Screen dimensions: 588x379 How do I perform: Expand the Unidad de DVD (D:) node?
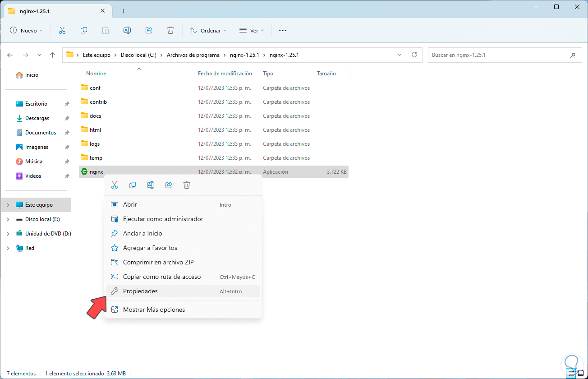[8, 234]
